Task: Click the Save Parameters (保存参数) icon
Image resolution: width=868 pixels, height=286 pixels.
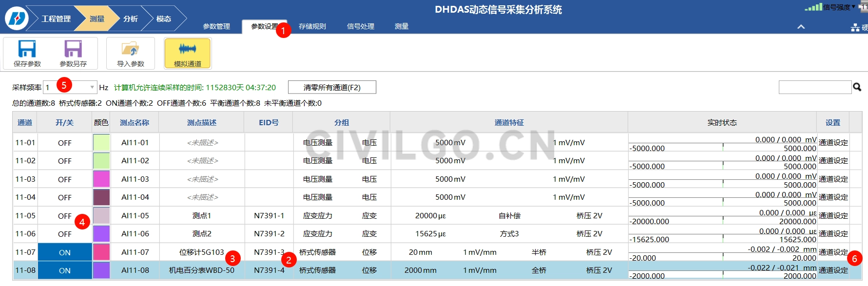Action: (27, 50)
